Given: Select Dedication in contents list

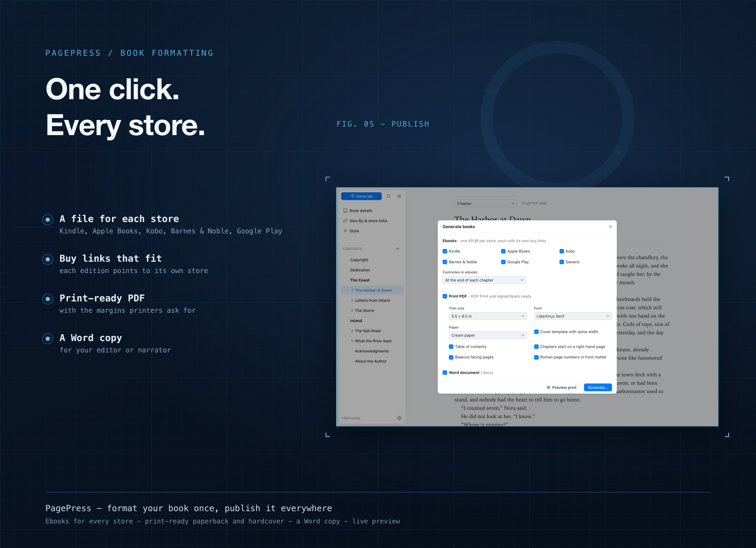Looking at the screenshot, I should (x=372, y=270).
